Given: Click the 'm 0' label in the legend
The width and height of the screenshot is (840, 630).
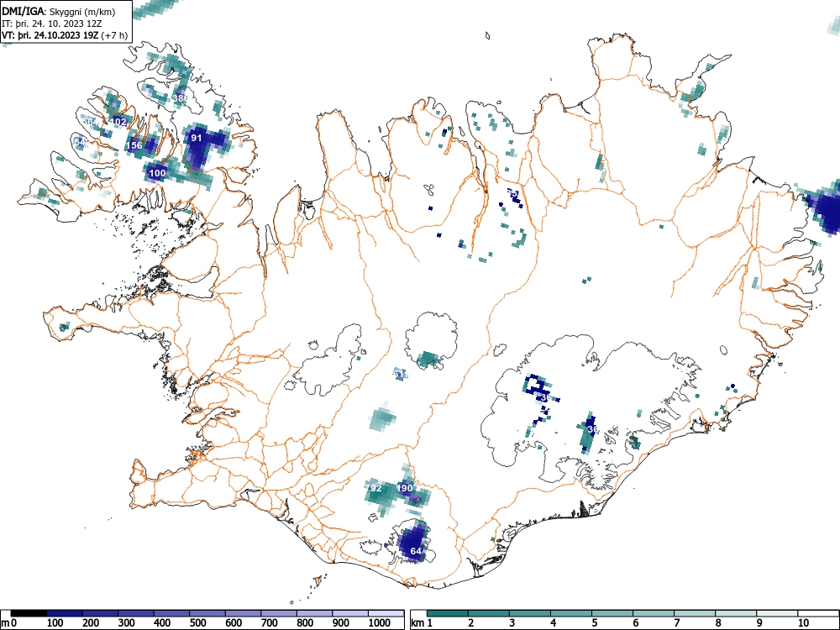Looking at the screenshot, I should point(9,623).
